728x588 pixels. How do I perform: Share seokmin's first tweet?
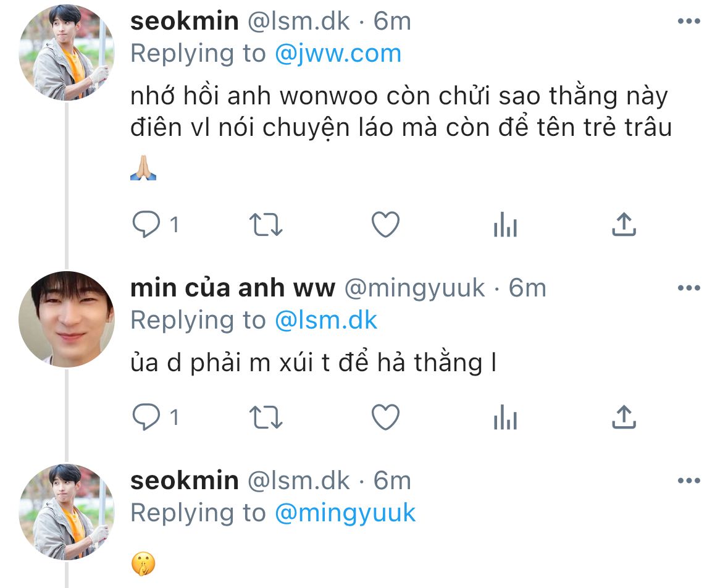click(624, 224)
